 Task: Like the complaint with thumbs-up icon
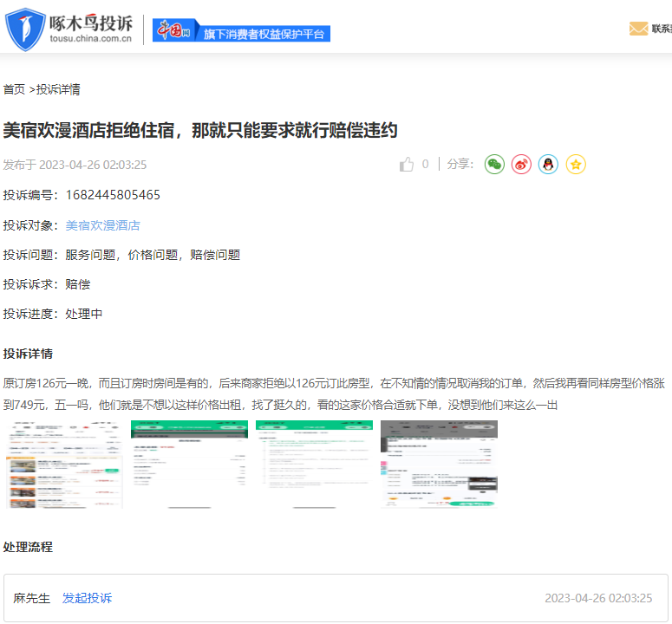click(x=407, y=164)
